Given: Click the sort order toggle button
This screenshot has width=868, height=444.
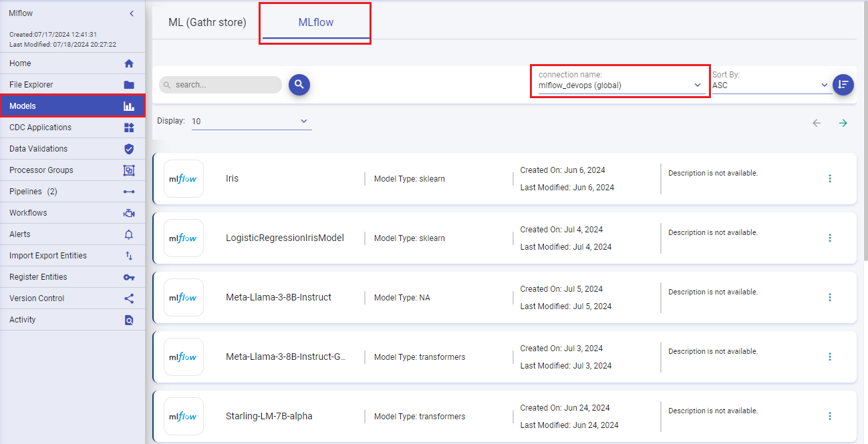Looking at the screenshot, I should tap(843, 85).
